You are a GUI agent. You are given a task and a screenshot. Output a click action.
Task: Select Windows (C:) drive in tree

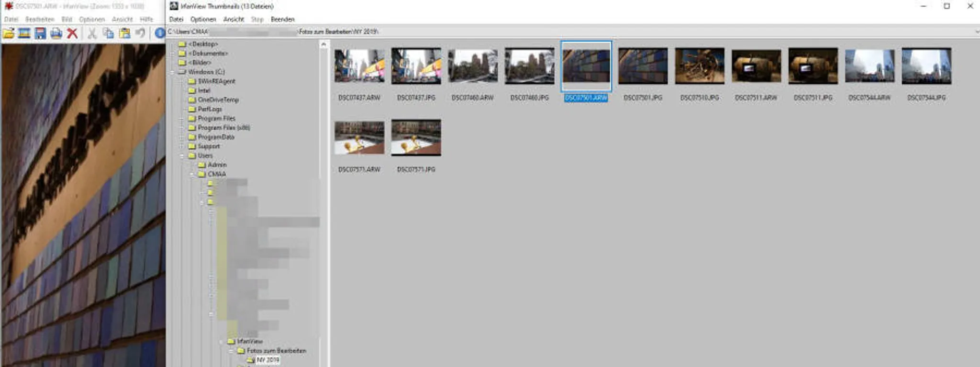(206, 72)
